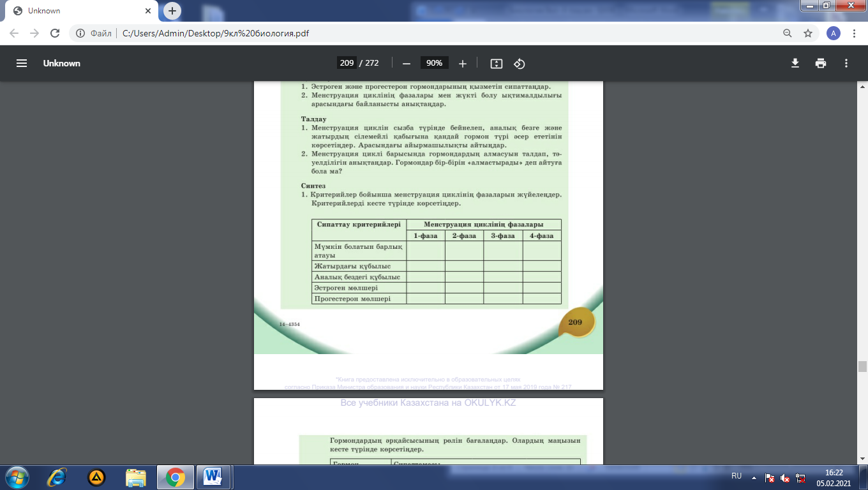Click the fit to page icon

pyautogui.click(x=497, y=63)
